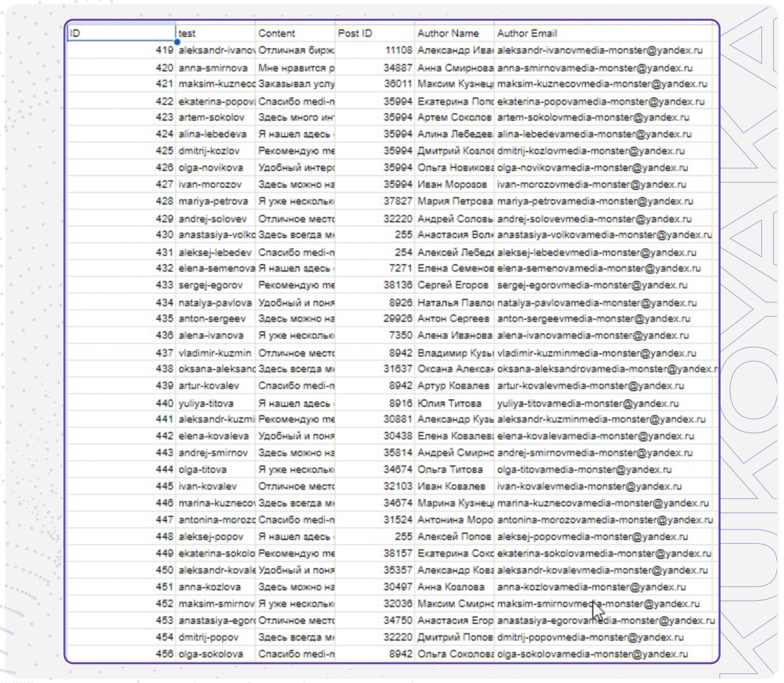Image resolution: width=784 pixels, height=683 pixels.
Task: Select author name 'Иван Морозов'
Action: pos(455,184)
